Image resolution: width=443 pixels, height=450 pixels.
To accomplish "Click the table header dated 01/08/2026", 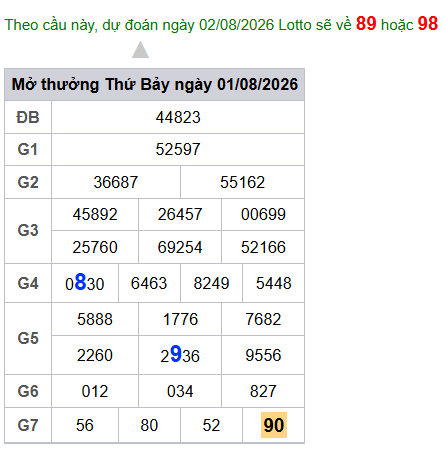I will click(x=155, y=85).
